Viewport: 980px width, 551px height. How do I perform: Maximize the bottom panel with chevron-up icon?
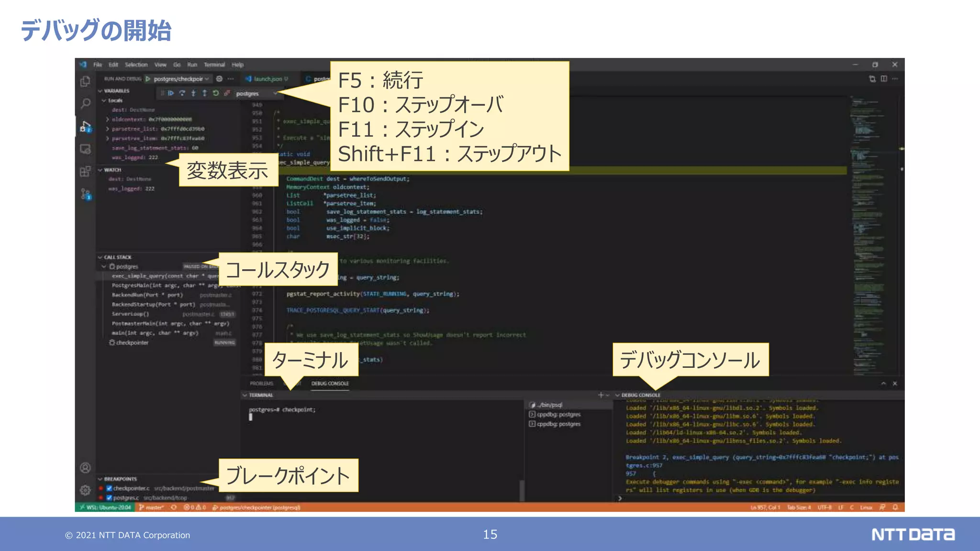pyautogui.click(x=883, y=384)
